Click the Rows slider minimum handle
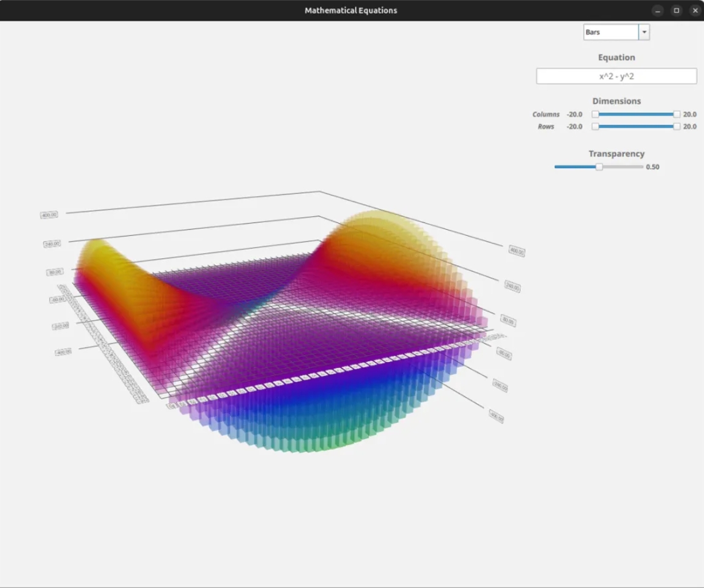The height and width of the screenshot is (588, 704). point(595,127)
